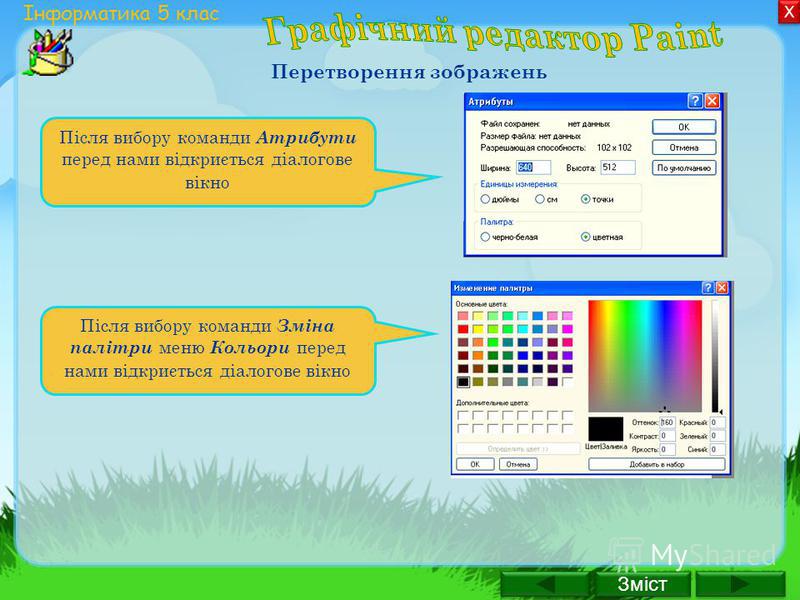Confirm Атрибуты dialog with OK
The height and width of the screenshot is (600, 800).
(684, 127)
